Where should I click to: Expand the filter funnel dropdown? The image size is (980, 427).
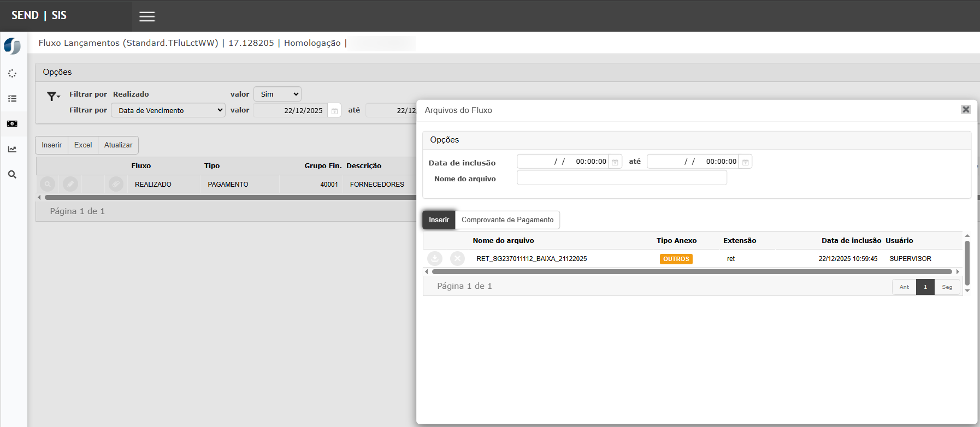[x=53, y=97]
